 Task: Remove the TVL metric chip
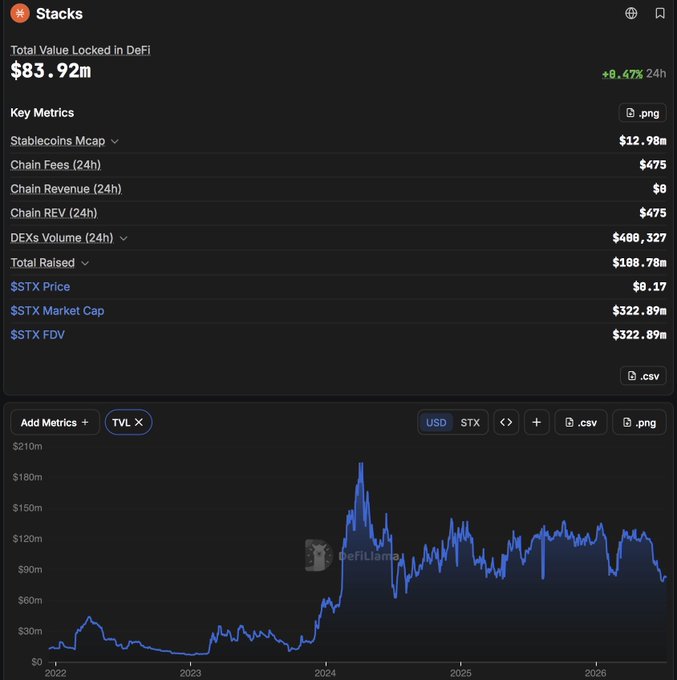pos(139,422)
